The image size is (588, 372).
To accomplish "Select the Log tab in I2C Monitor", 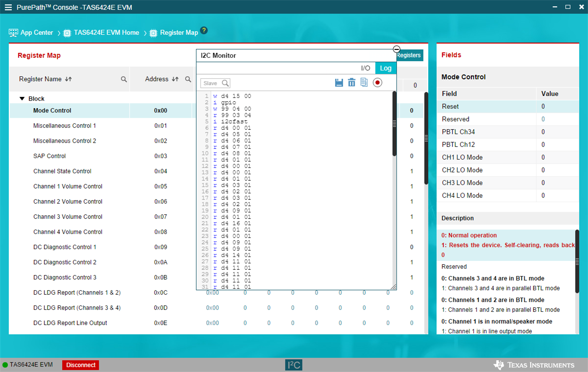I will click(386, 68).
